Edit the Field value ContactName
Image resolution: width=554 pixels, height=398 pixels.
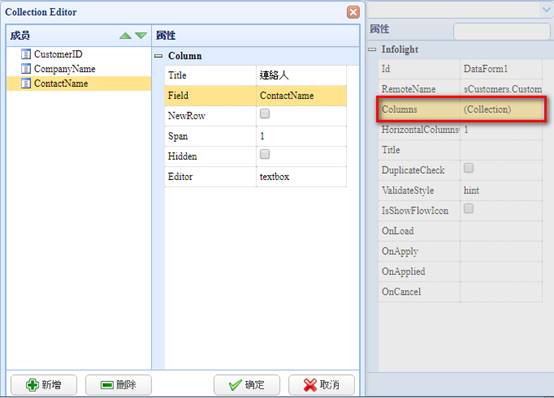click(x=301, y=95)
